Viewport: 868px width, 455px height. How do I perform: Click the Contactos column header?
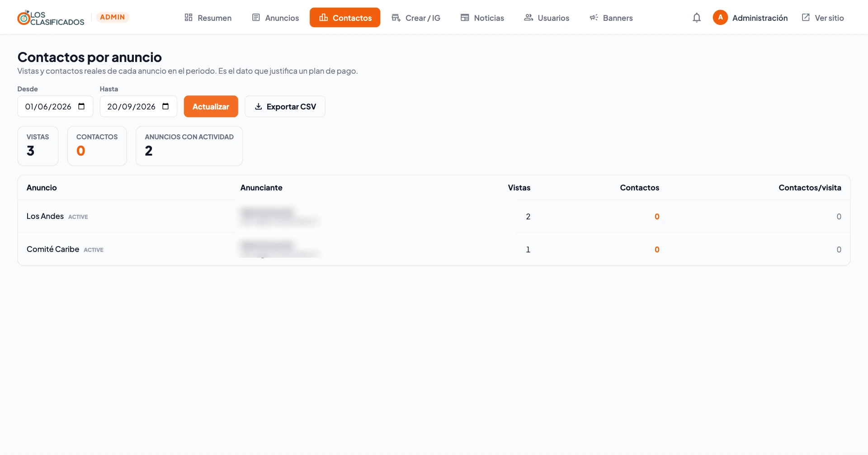pos(639,188)
